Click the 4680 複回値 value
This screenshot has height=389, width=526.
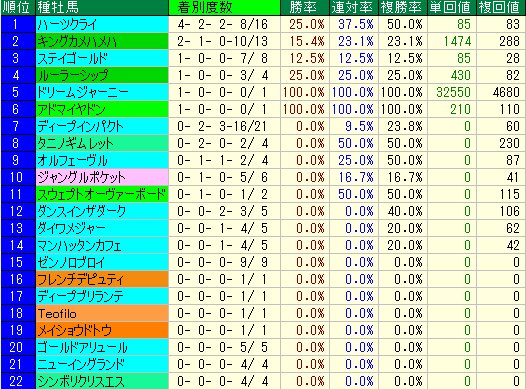pos(506,93)
